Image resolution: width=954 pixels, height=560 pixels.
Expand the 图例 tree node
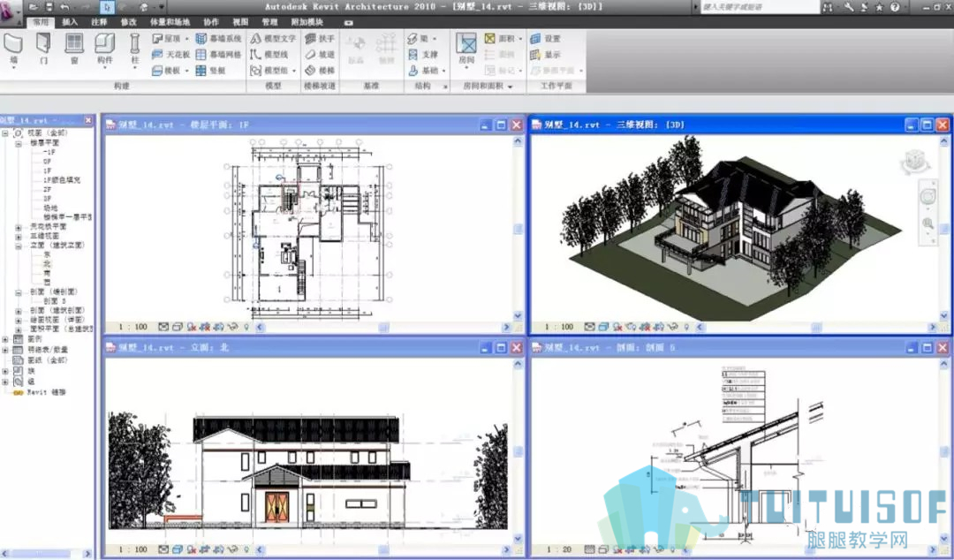(5, 339)
